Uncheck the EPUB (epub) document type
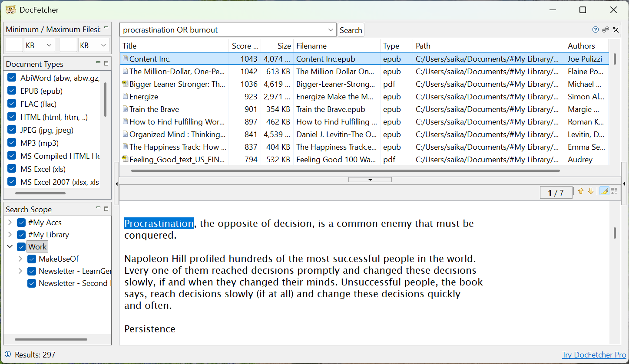This screenshot has height=364, width=629. (12, 91)
